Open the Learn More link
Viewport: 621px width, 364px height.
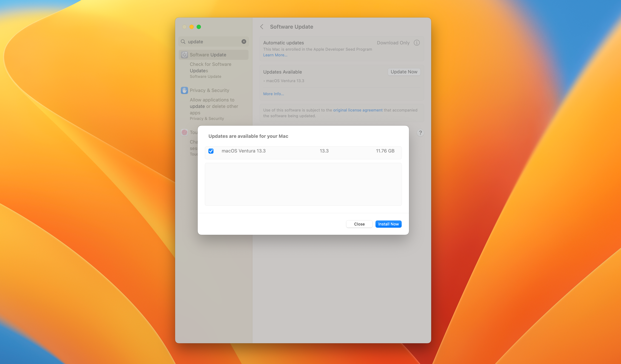point(275,55)
